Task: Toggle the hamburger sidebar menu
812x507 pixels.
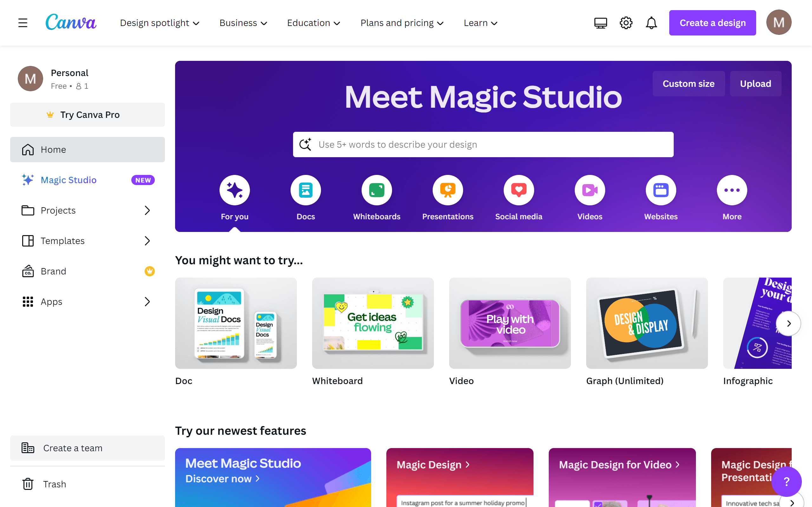Action: (x=23, y=23)
